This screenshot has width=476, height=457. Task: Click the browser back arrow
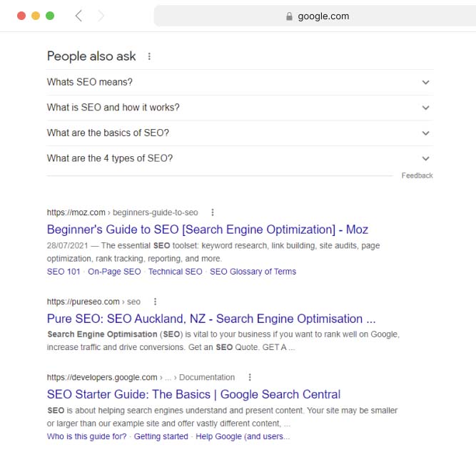(79, 16)
